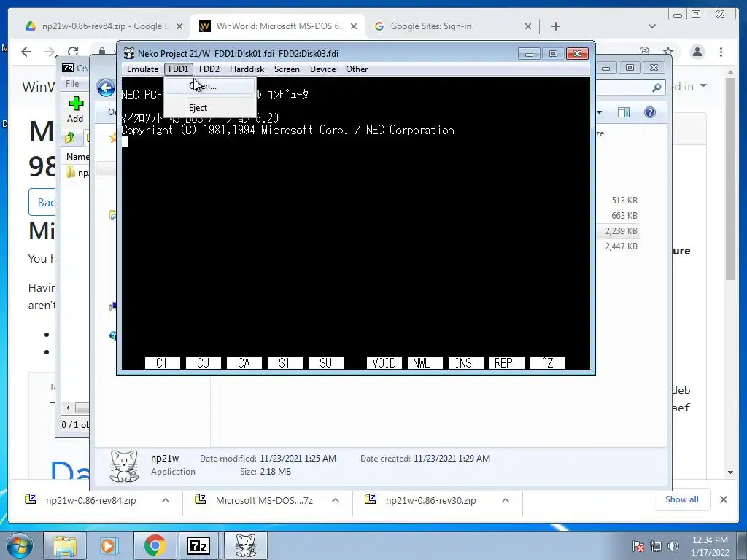Open Chrome tab search chevron
The height and width of the screenshot is (560, 747).
652,26
